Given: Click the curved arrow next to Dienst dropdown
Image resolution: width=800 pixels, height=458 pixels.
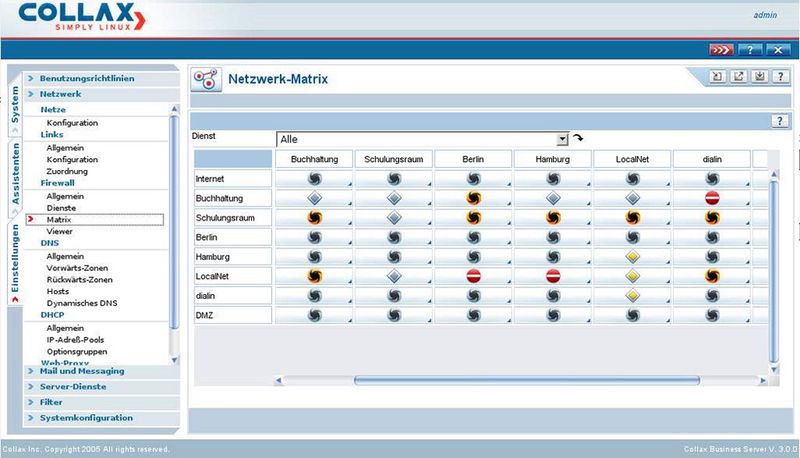Looking at the screenshot, I should [x=578, y=138].
